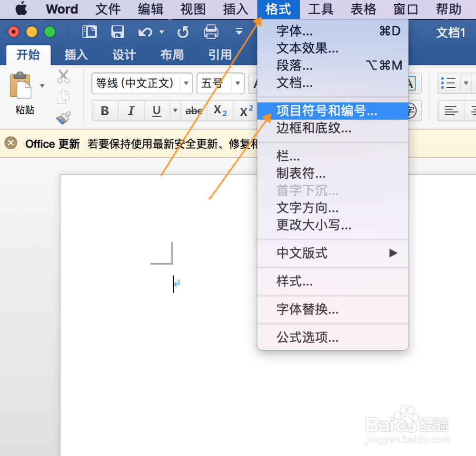Apply bulleted list formatting
The image size is (476, 456).
pos(449,83)
